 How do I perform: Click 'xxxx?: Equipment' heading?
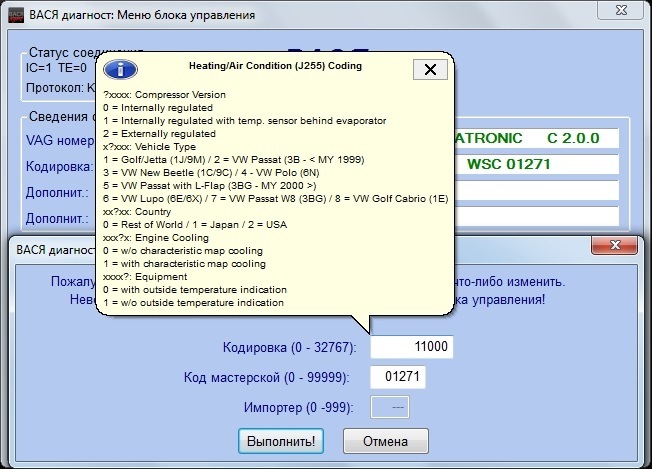click(145, 277)
